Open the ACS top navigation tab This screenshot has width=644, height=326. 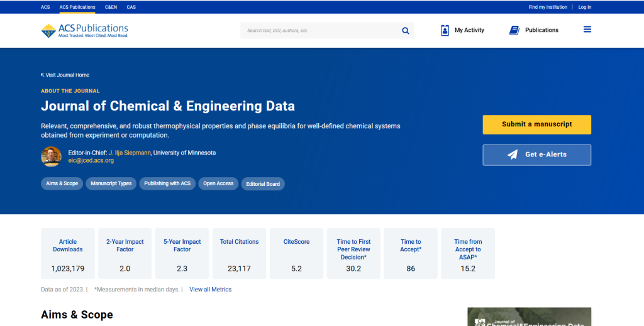tap(45, 7)
